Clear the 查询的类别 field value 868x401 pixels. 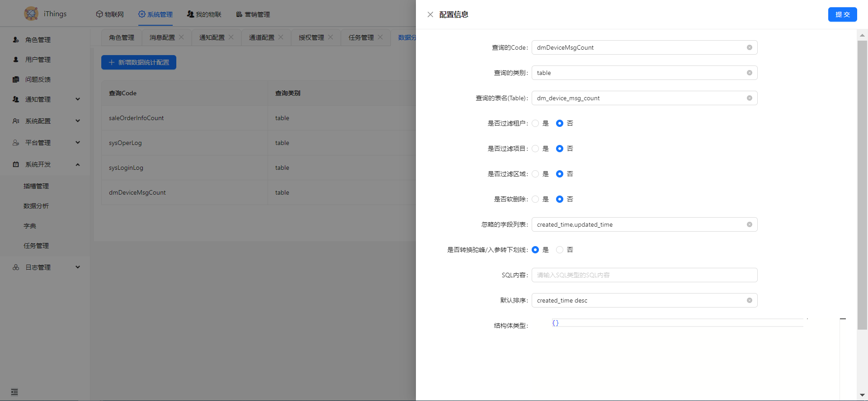click(x=749, y=73)
